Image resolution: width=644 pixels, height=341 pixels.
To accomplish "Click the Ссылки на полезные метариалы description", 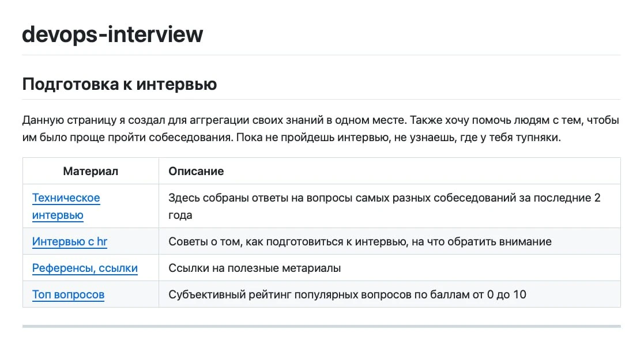I will [x=254, y=268].
